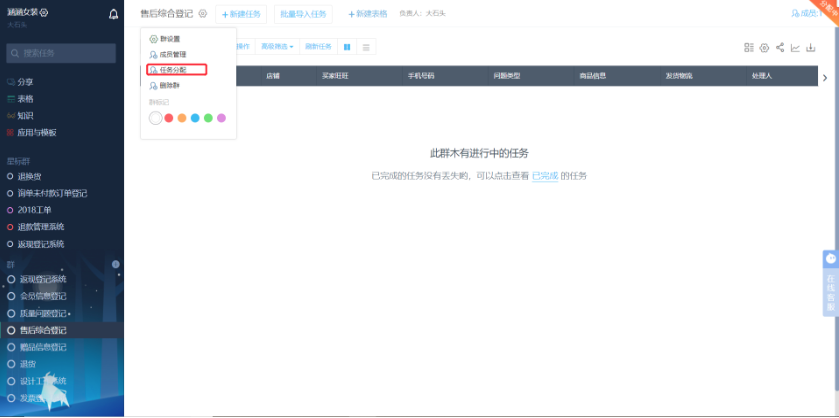Viewport: 839px width, 418px height.
Task: Open the 已完成 tasks link
Action: click(544, 176)
